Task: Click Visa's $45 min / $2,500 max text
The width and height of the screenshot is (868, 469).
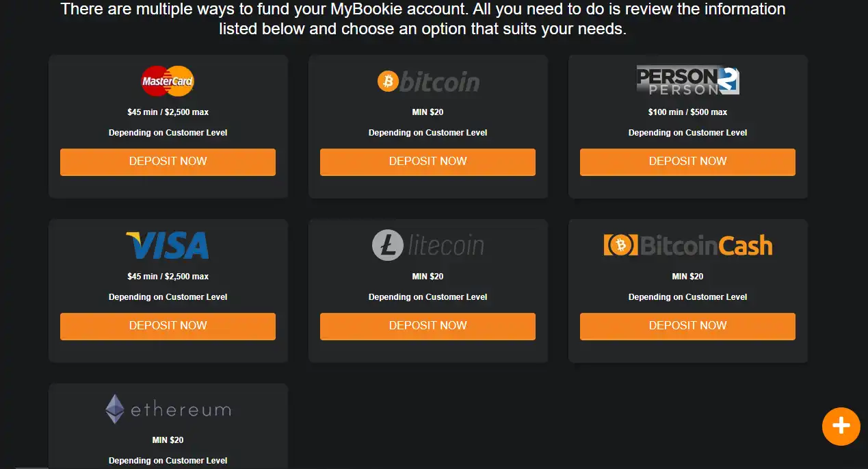Action: click(x=168, y=277)
